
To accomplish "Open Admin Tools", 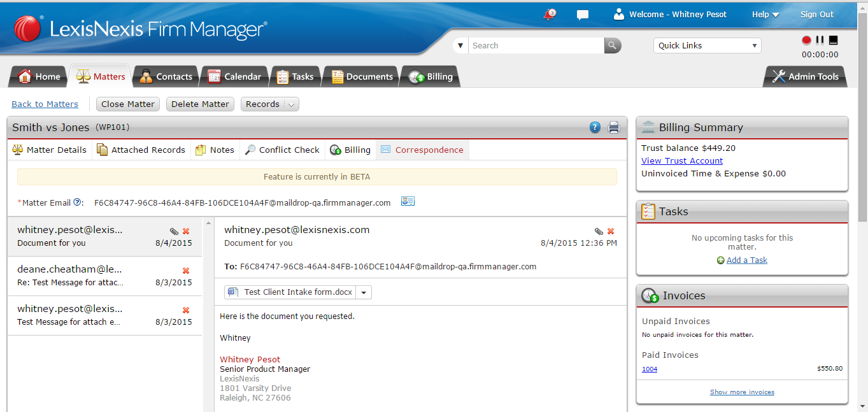I will coord(805,76).
